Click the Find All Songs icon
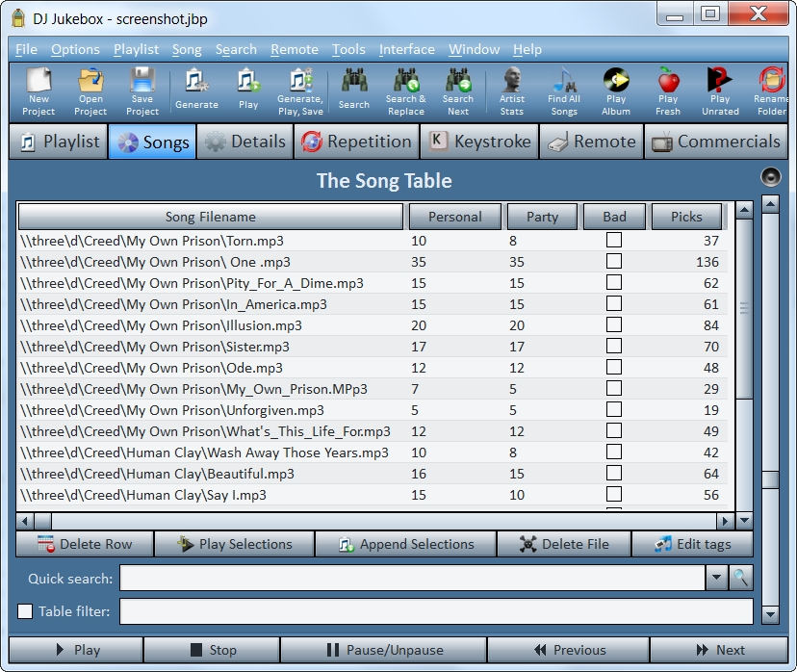This screenshot has width=797, height=672. point(564,91)
